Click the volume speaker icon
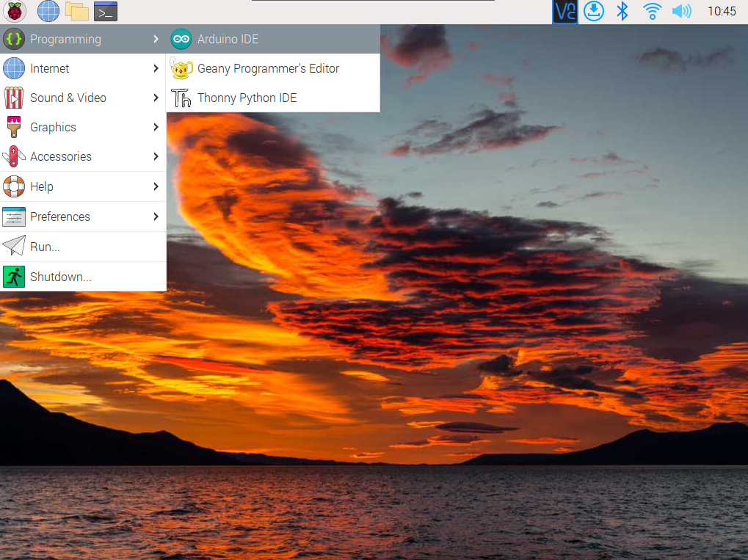 [x=681, y=11]
